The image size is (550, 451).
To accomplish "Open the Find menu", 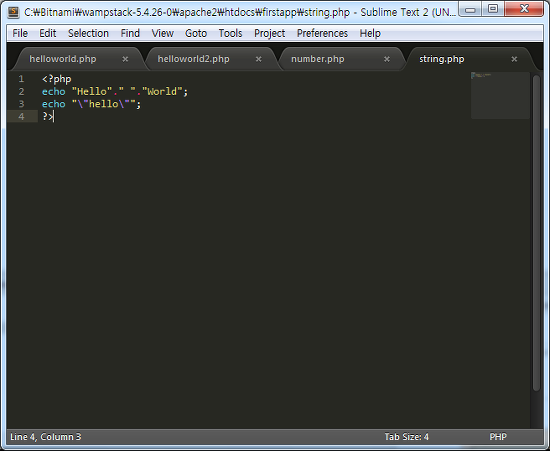I will tap(130, 33).
